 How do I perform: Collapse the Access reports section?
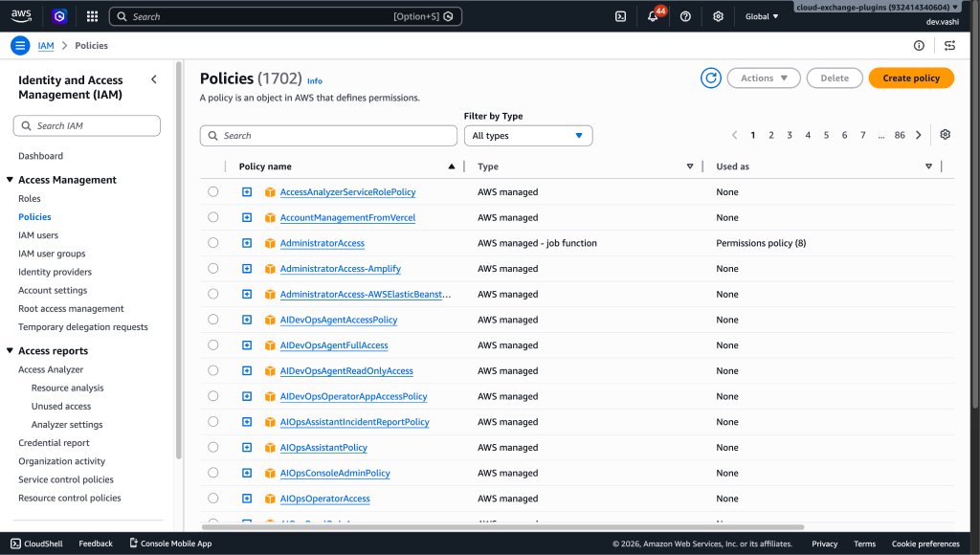(10, 350)
